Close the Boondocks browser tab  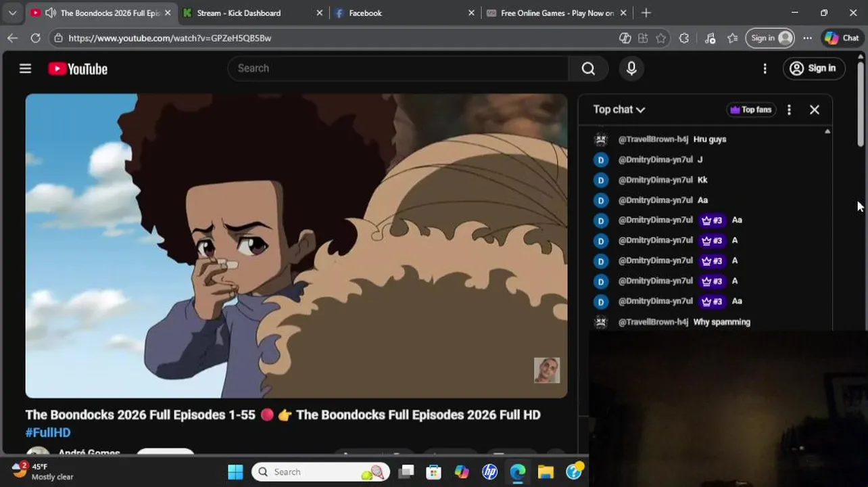pos(168,13)
